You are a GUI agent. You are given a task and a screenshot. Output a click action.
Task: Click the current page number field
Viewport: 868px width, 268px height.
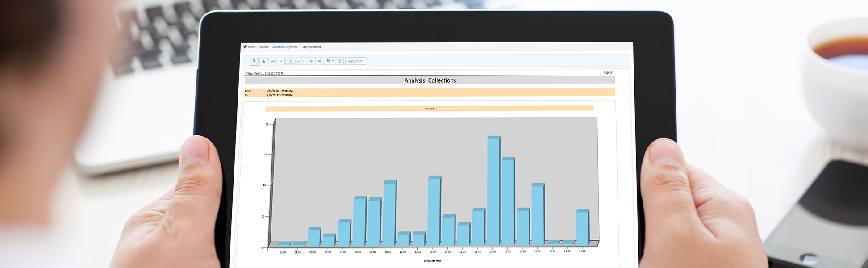click(290, 61)
